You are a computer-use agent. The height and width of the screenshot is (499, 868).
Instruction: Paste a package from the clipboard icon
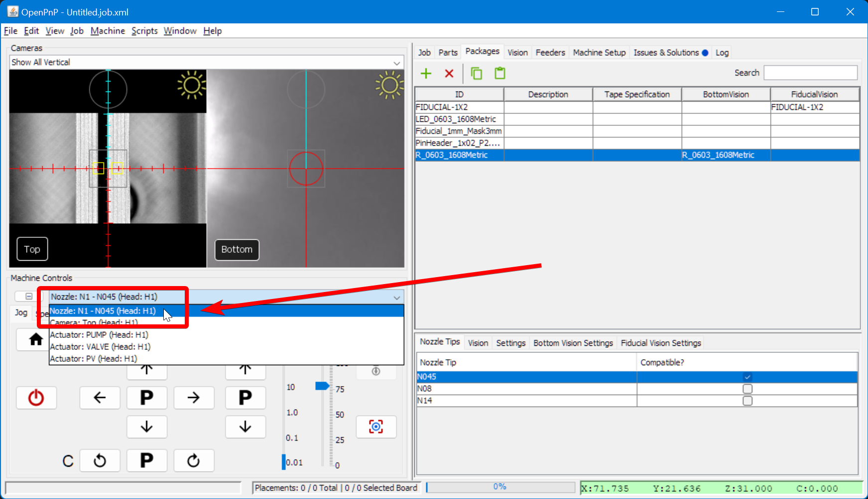[499, 73]
